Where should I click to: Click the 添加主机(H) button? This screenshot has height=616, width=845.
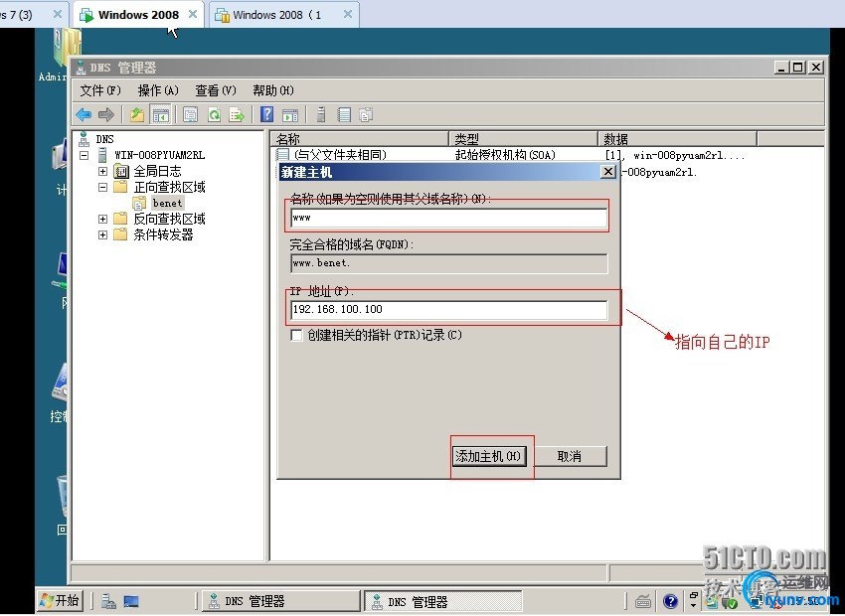pos(488,456)
